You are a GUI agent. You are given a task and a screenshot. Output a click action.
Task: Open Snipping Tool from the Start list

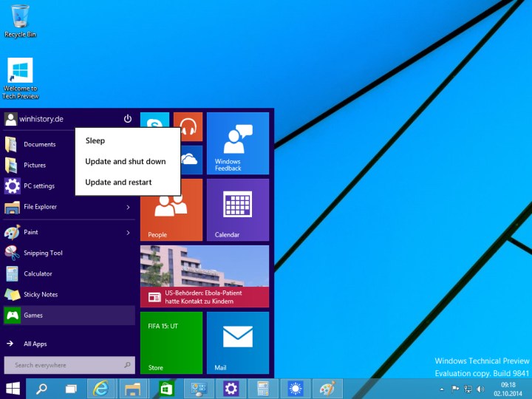pos(69,253)
